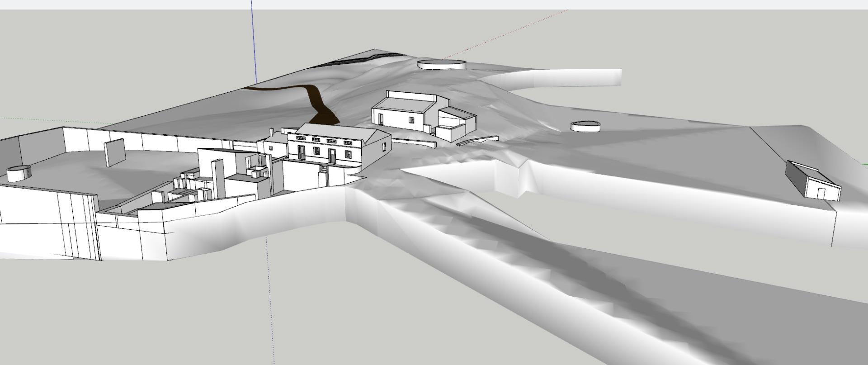Select the annex attached to the upper building
Viewport: 868px width, 365px height.
point(457,121)
